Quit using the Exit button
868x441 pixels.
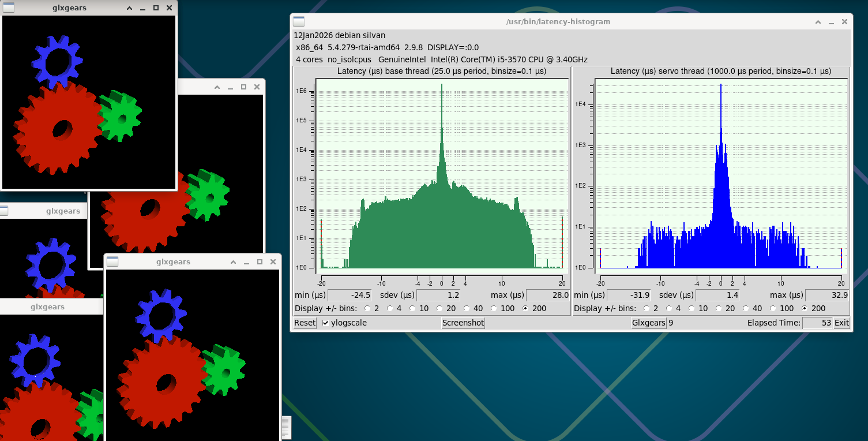[x=841, y=323]
